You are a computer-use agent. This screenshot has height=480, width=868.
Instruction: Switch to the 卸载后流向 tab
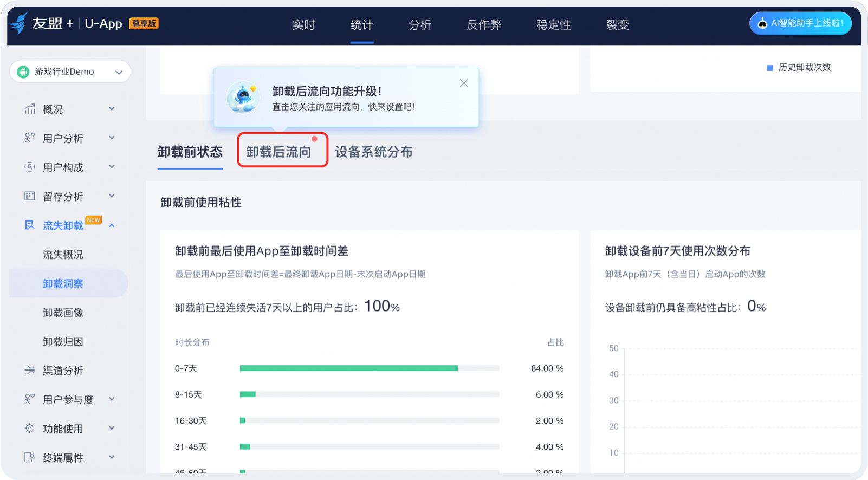pyautogui.click(x=279, y=152)
